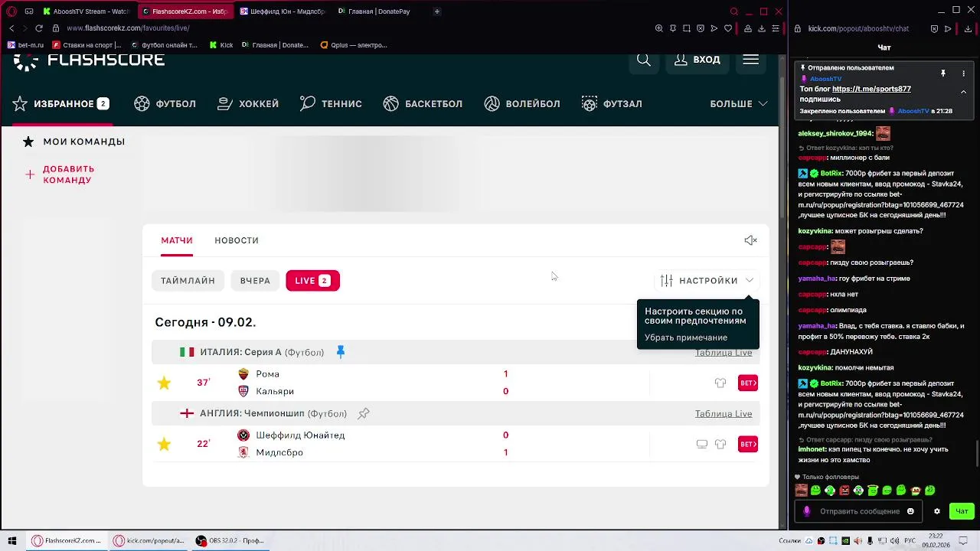Open Таблица Live for Серия А
Viewport: 980px width, 551px height.
pos(724,353)
